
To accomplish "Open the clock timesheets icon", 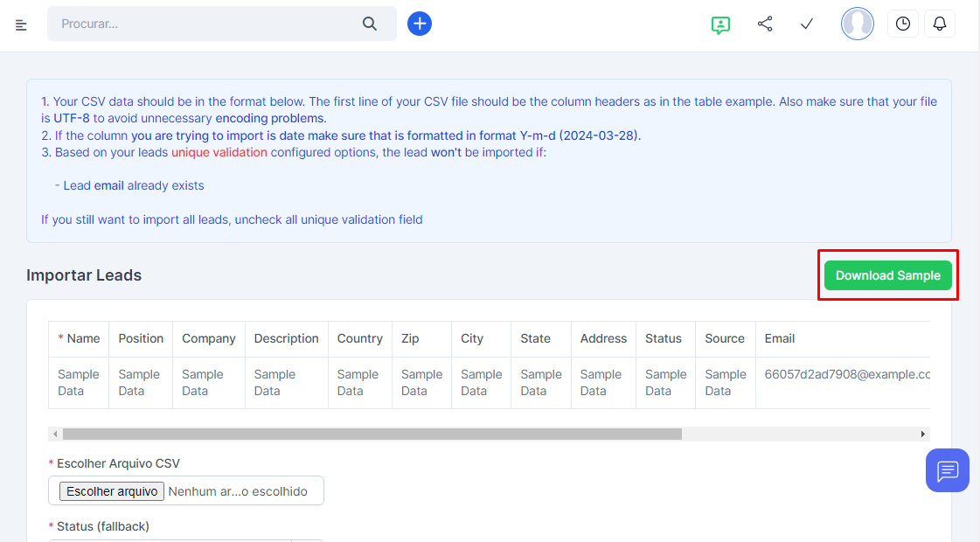I will tap(903, 24).
